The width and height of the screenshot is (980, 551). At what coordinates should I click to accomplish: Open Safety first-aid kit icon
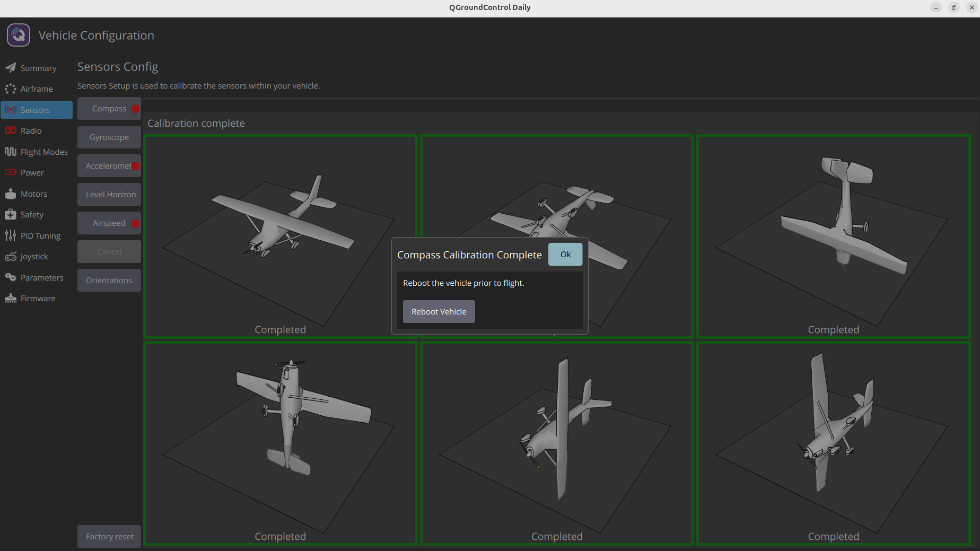11,214
